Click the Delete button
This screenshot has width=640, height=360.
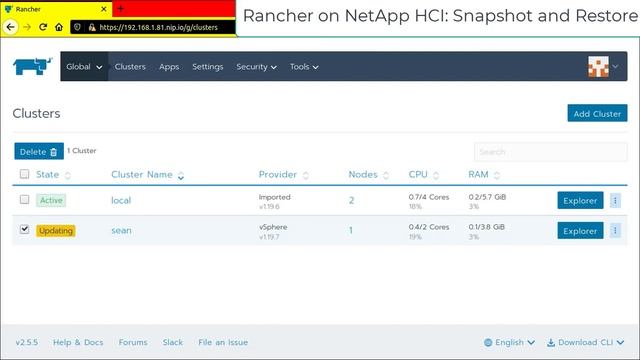[x=39, y=151]
